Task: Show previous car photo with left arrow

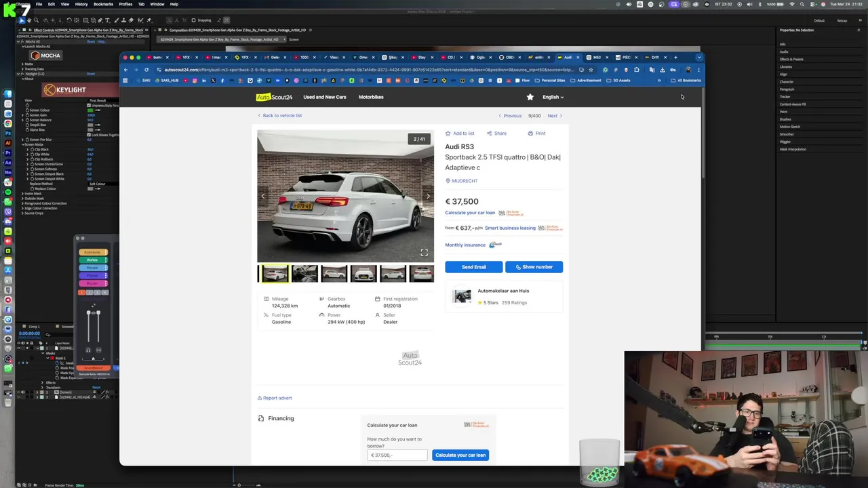Action: coord(263,196)
